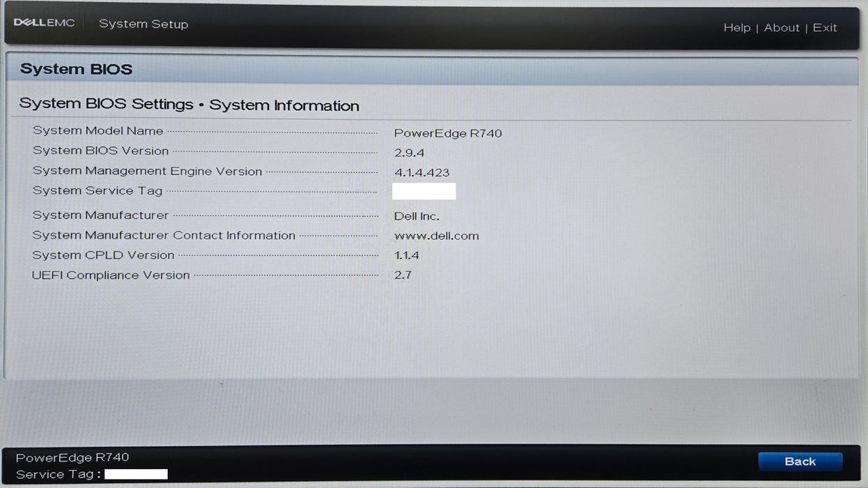The width and height of the screenshot is (868, 488).
Task: Click PowerEdge R740 in the bottom bar
Action: pos(72,457)
